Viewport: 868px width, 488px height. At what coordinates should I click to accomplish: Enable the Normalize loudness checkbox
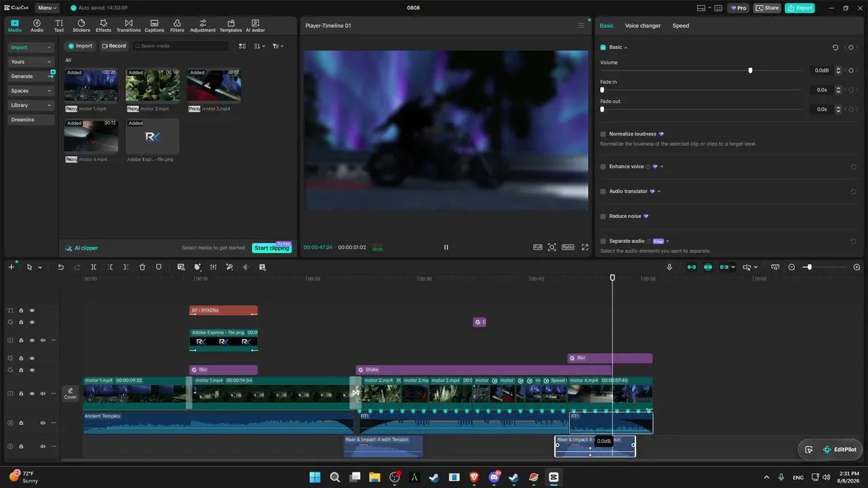coord(603,134)
